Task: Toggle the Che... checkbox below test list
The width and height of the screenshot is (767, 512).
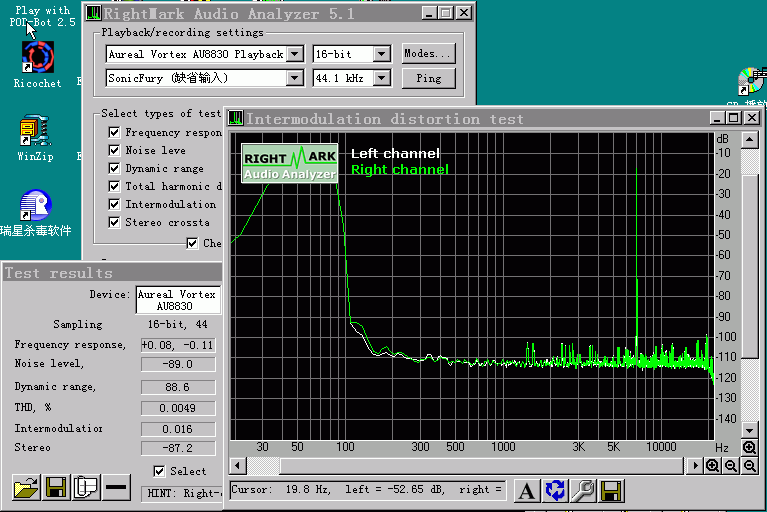Action: (x=192, y=243)
